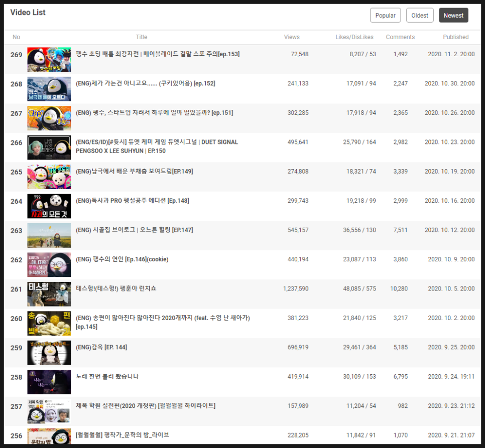Open the video title ending [ep.151]
Viewport: 485px width, 448px height.
[x=154, y=113]
